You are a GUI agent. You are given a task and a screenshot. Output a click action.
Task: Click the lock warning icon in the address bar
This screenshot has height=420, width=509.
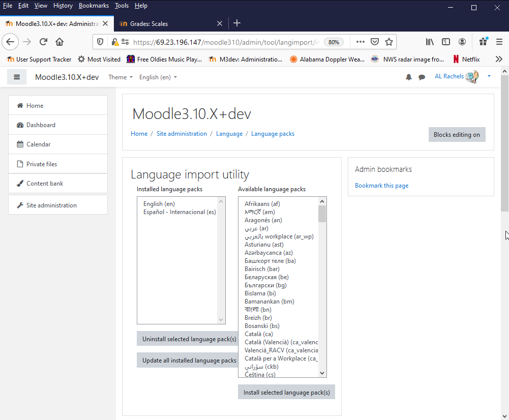point(115,42)
